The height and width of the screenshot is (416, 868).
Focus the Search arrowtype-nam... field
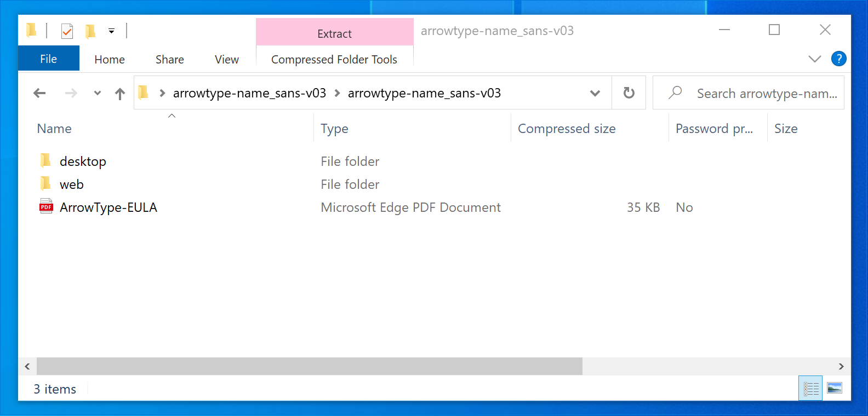749,93
